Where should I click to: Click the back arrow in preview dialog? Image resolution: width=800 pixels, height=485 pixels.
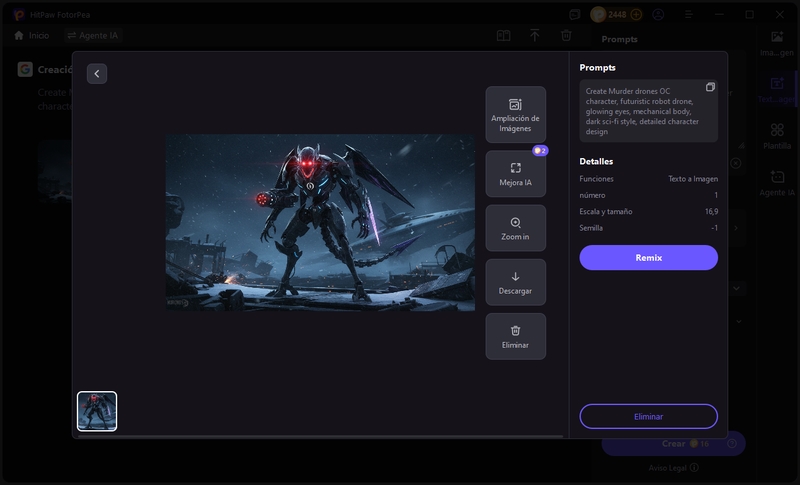(97, 73)
